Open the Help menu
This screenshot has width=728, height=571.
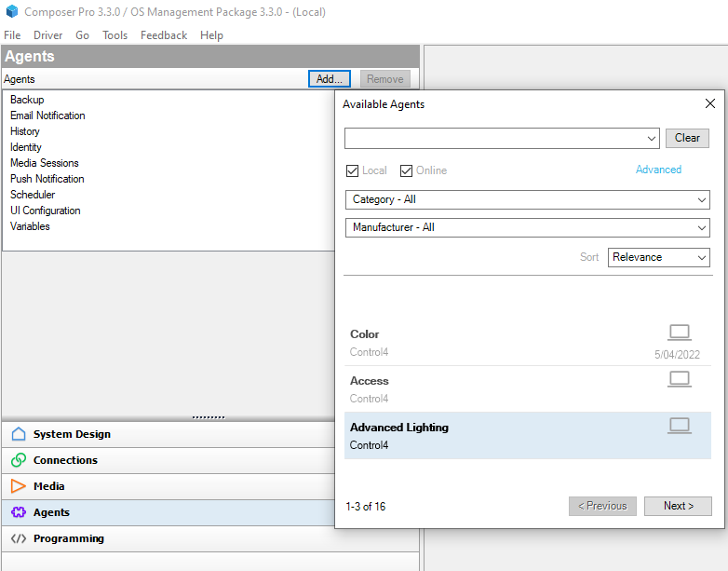tap(211, 35)
